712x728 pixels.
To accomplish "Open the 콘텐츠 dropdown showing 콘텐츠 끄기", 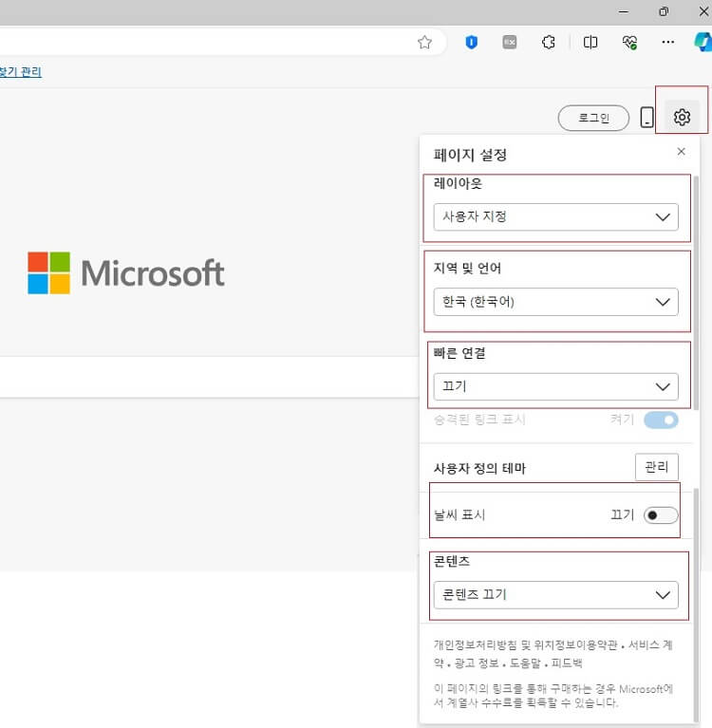I will (555, 595).
